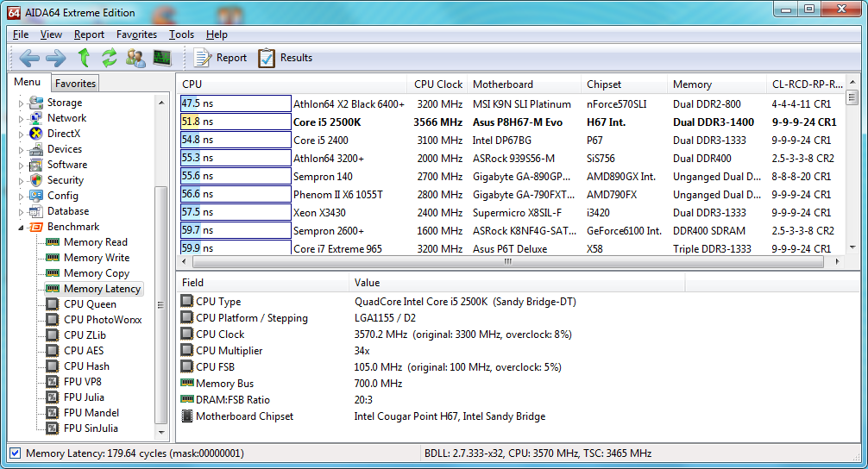Screen dimensions: 868x469
Task: Select Database icon in the menu tree
Action: click(x=36, y=210)
